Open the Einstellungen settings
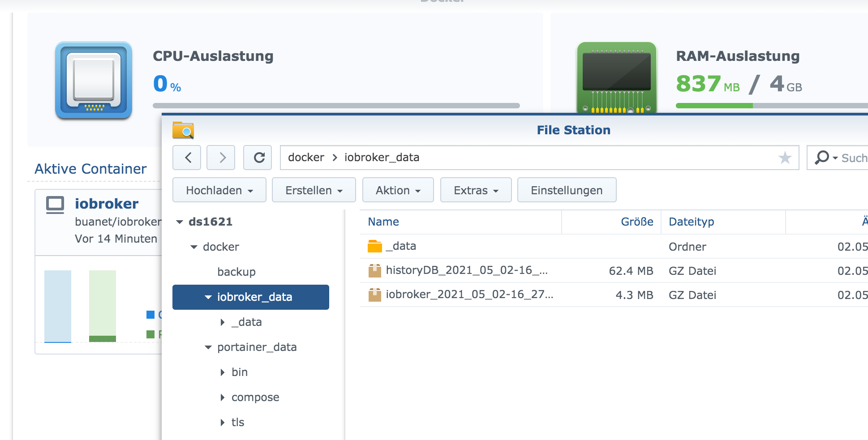Image resolution: width=868 pixels, height=440 pixels. pyautogui.click(x=567, y=190)
